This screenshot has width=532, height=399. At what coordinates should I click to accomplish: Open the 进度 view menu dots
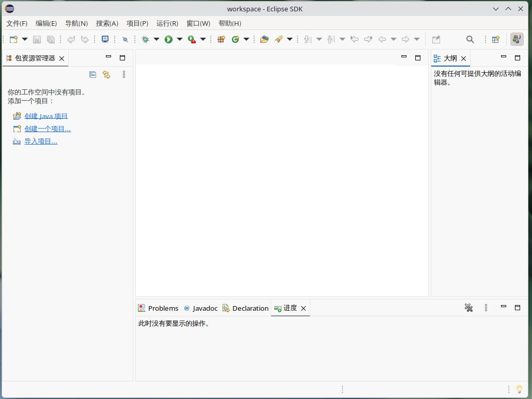coord(486,308)
